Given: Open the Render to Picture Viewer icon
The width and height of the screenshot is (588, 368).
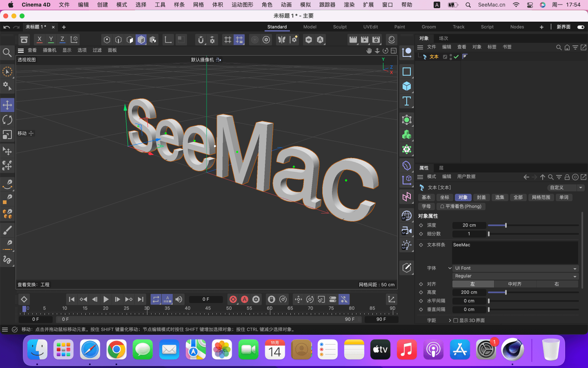Looking at the screenshot, I should (365, 40).
